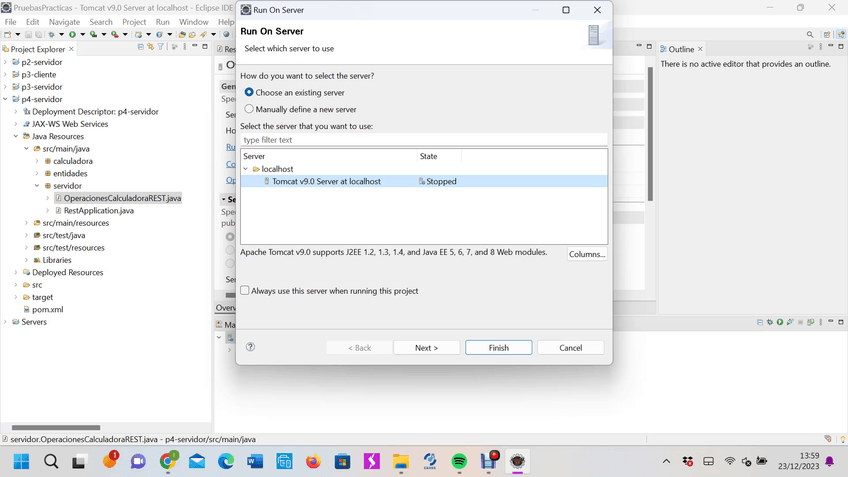Click Deployment Descriptor: p4-servidor

click(95, 111)
